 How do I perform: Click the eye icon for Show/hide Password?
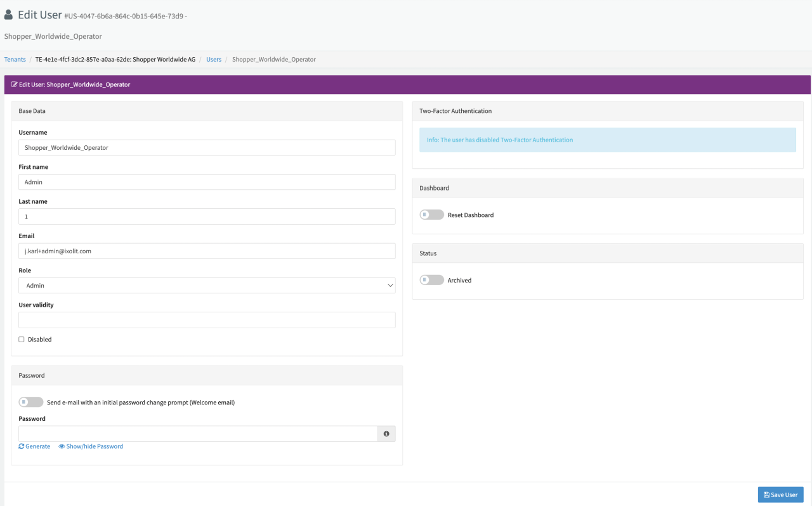coord(62,446)
